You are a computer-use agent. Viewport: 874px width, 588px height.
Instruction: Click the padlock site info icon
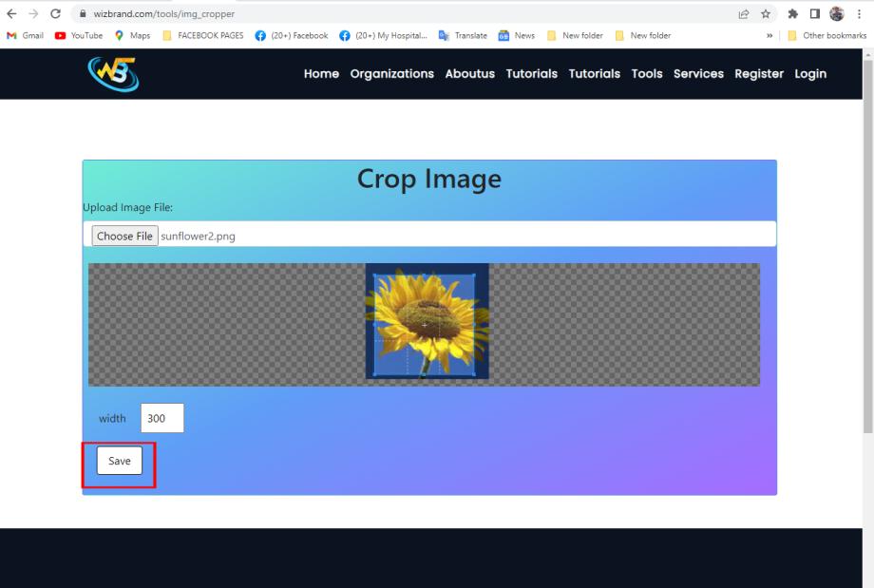pyautogui.click(x=83, y=14)
